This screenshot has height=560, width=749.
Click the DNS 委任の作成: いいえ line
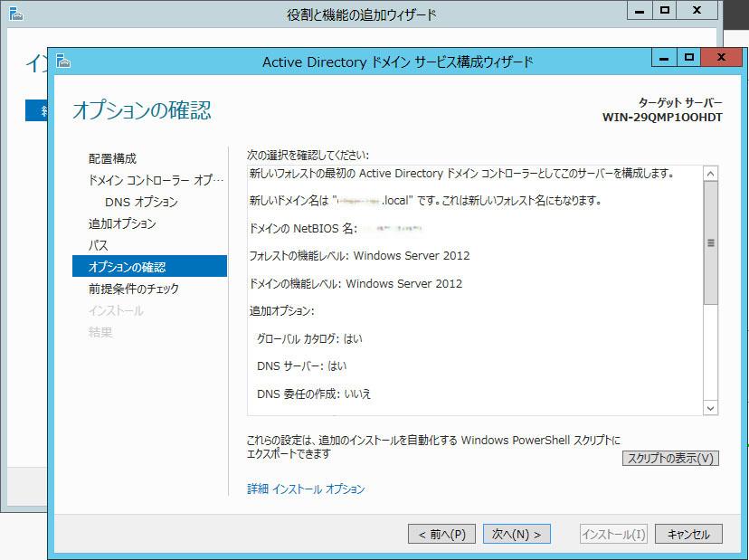pos(314,394)
